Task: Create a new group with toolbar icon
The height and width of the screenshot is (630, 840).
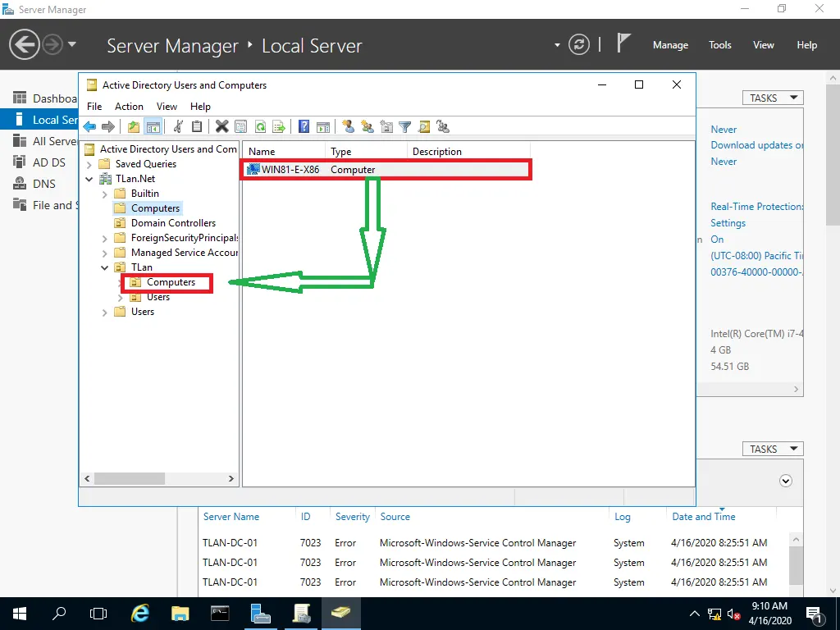Action: tap(367, 127)
